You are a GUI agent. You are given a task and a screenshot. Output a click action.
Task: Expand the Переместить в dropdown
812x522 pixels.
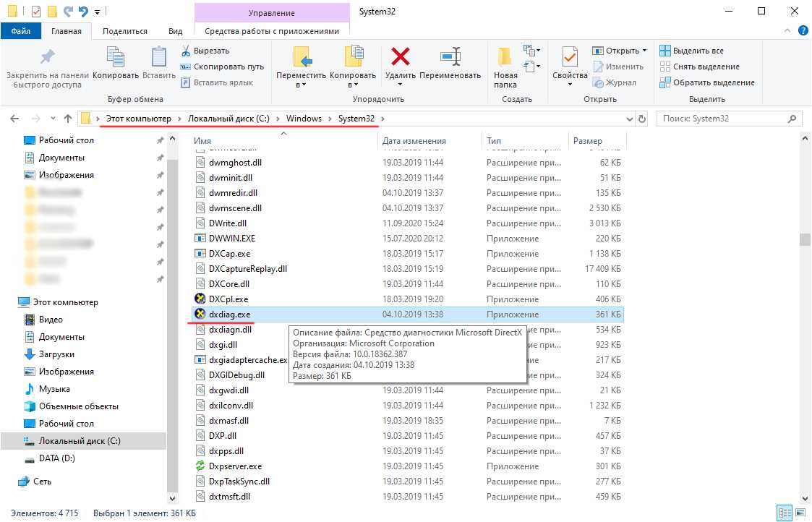[x=301, y=85]
